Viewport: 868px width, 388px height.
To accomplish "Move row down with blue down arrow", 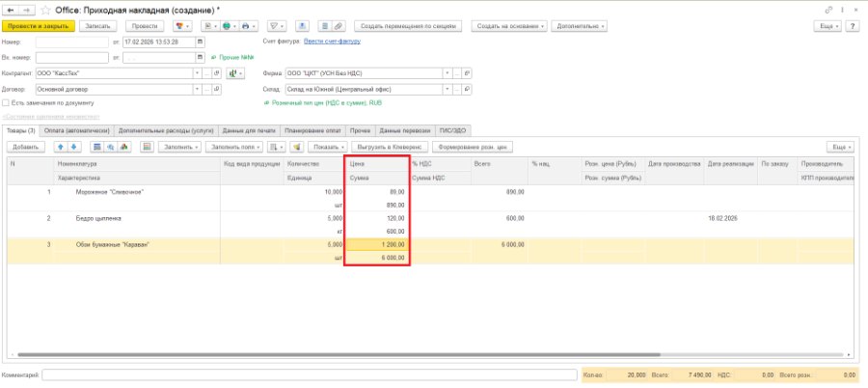I will [x=74, y=147].
